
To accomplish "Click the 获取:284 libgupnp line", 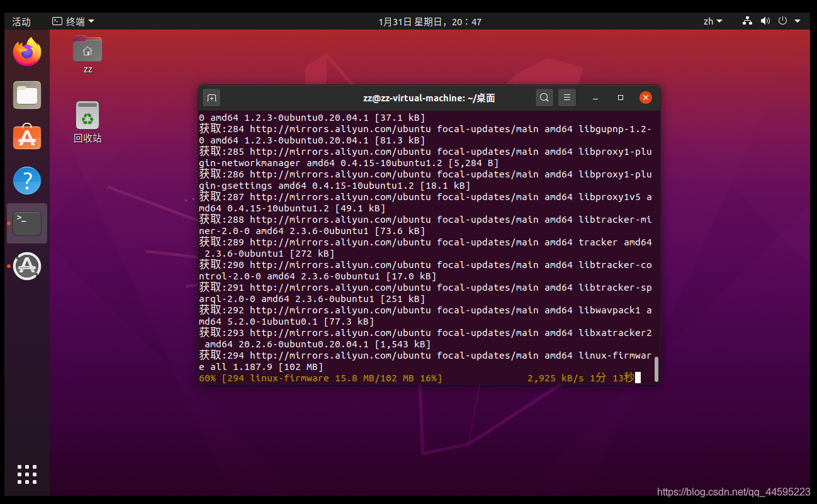I will click(x=425, y=135).
